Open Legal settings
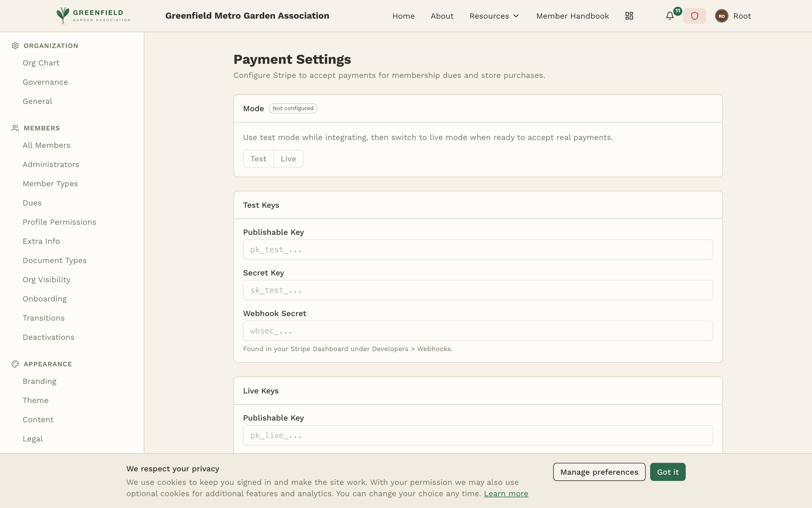 [x=32, y=439]
